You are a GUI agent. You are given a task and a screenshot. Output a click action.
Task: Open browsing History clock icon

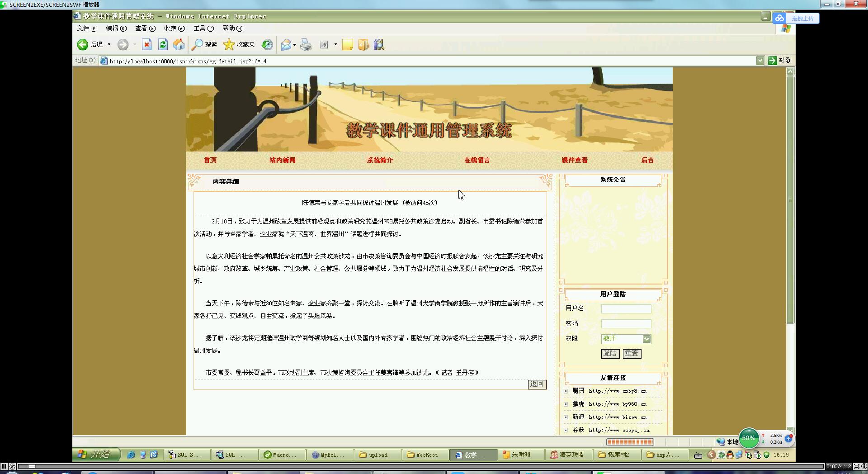click(x=267, y=44)
